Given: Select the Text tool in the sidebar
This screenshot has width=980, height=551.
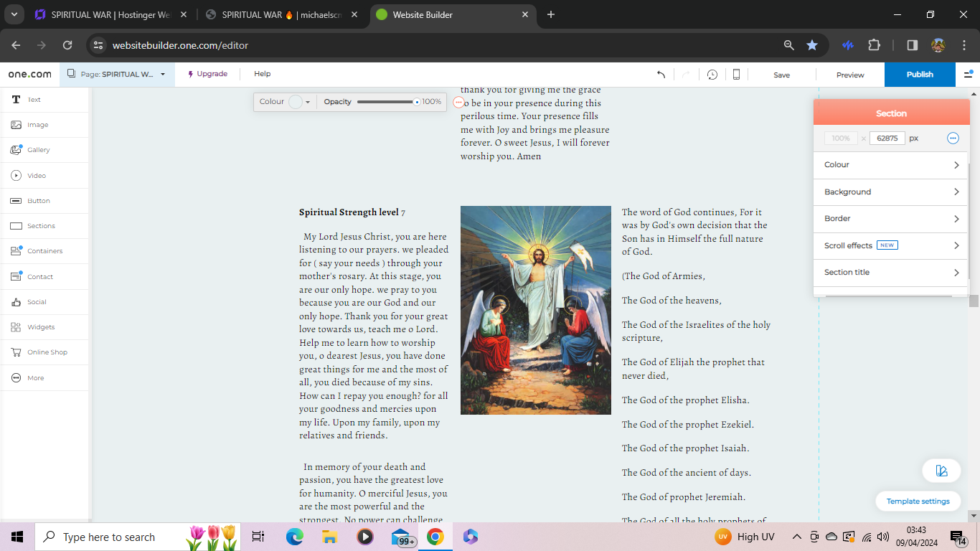Looking at the screenshot, I should pyautogui.click(x=44, y=100).
